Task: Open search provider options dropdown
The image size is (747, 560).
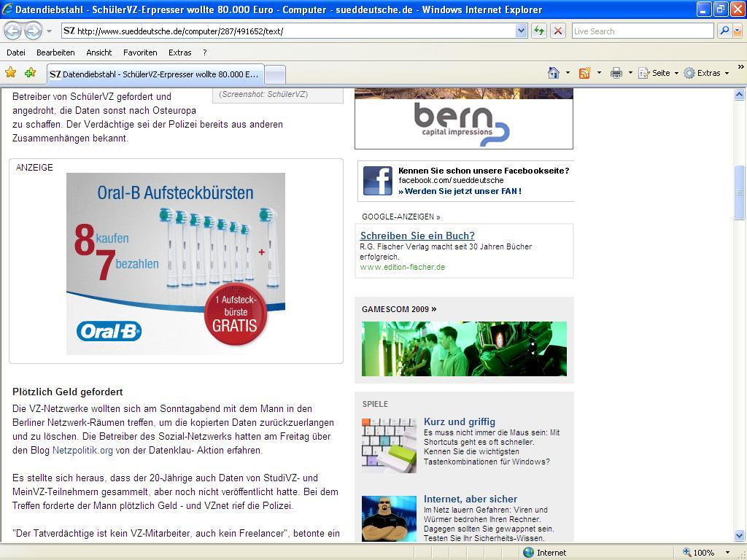Action: pyautogui.click(x=737, y=31)
